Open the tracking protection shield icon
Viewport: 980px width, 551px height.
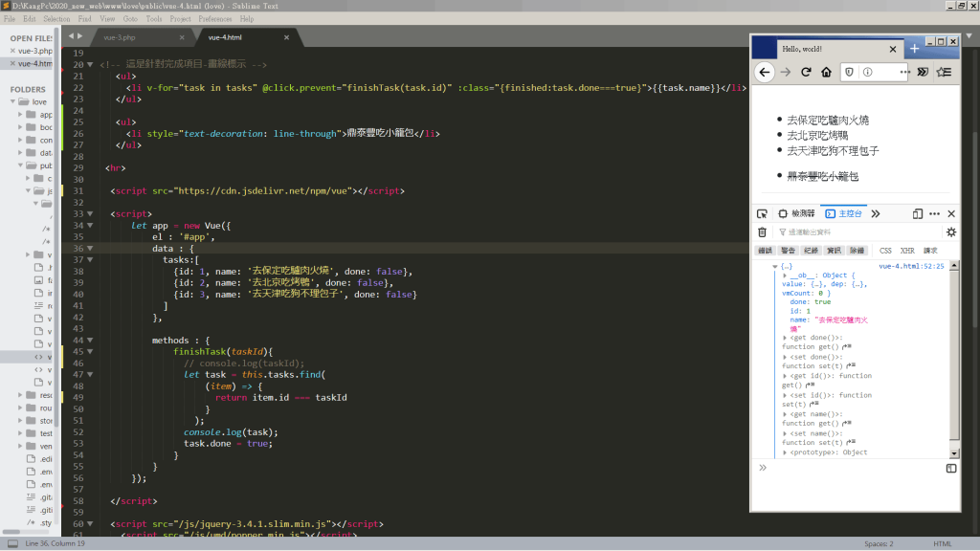[x=849, y=73]
